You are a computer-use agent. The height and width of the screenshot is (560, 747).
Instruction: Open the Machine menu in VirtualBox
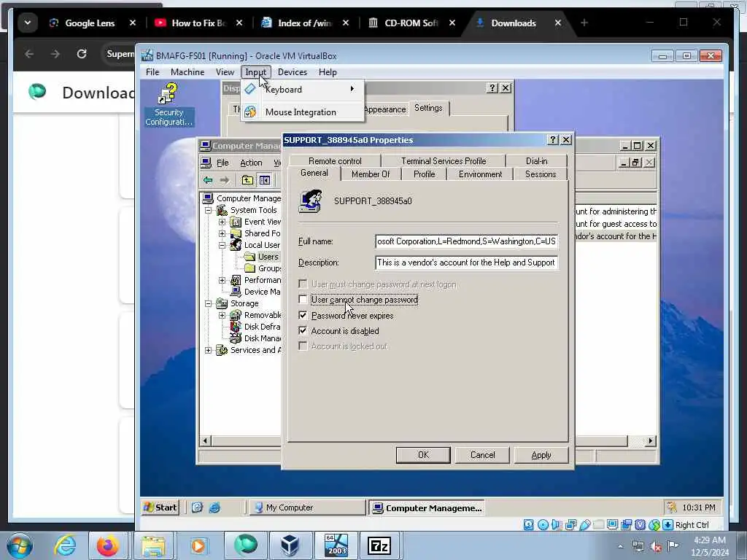click(187, 72)
